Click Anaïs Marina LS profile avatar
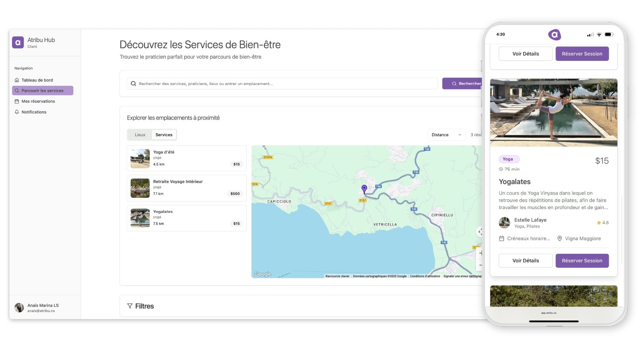This screenshot has width=644, height=340. click(19, 308)
